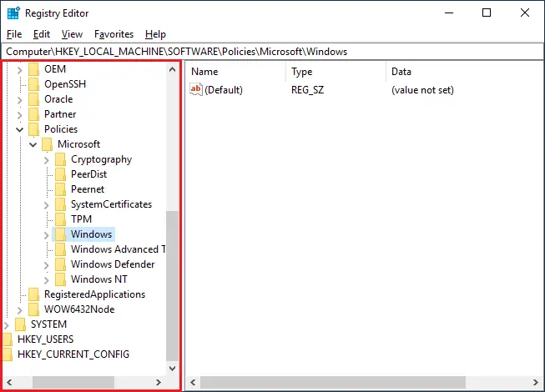Screen dimensions: 545x392
Task: Expand the Windows NT key
Action: pyautogui.click(x=47, y=280)
